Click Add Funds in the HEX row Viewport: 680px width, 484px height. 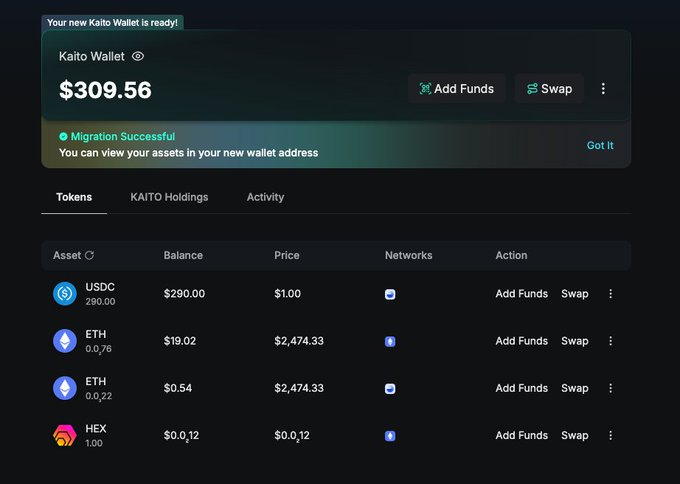(522, 435)
